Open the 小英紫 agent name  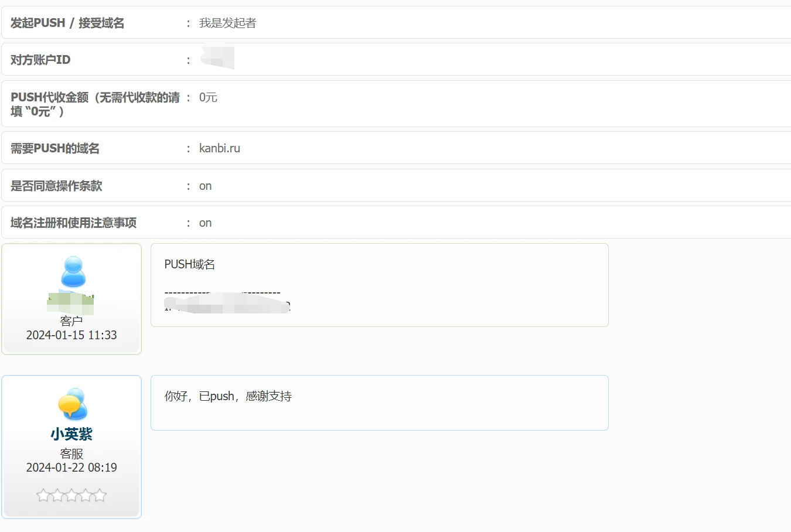point(71,434)
